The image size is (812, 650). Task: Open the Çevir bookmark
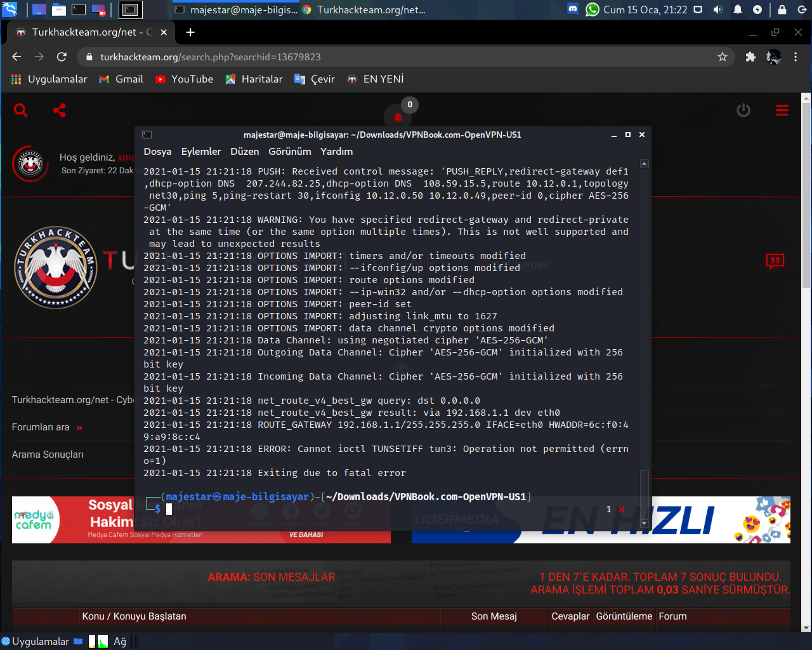(315, 79)
